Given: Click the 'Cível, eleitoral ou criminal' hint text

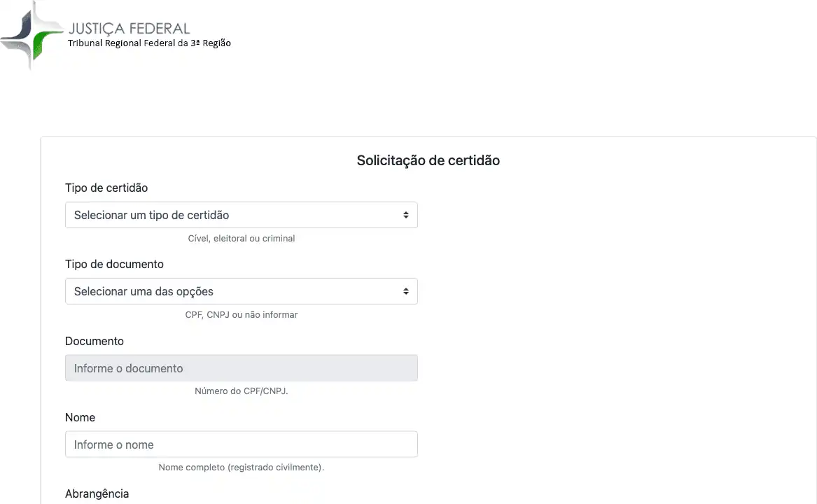Looking at the screenshot, I should pyautogui.click(x=242, y=239).
